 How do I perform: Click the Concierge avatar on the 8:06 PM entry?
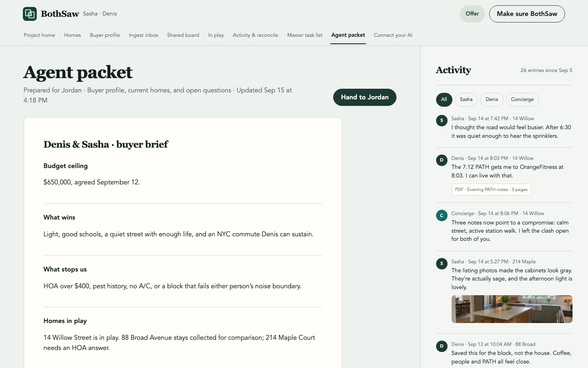(x=442, y=215)
